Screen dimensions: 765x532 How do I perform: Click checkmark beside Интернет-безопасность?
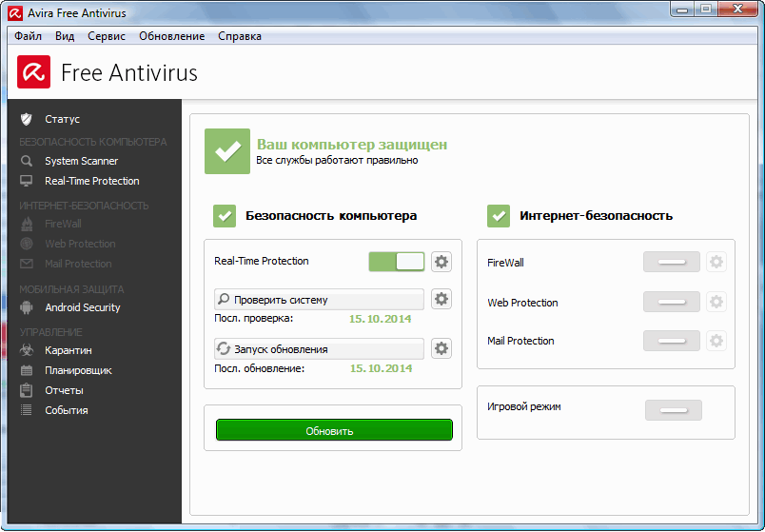[x=499, y=216]
